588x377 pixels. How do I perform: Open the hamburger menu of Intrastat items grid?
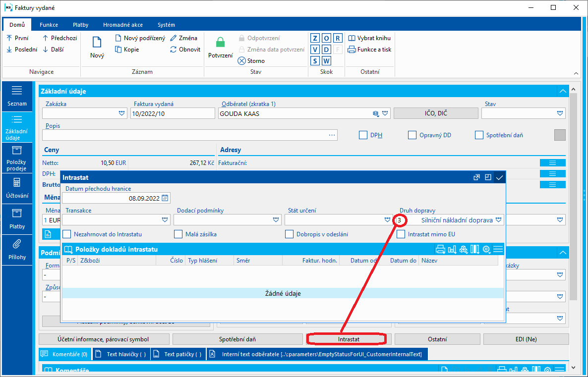pyautogui.click(x=498, y=249)
